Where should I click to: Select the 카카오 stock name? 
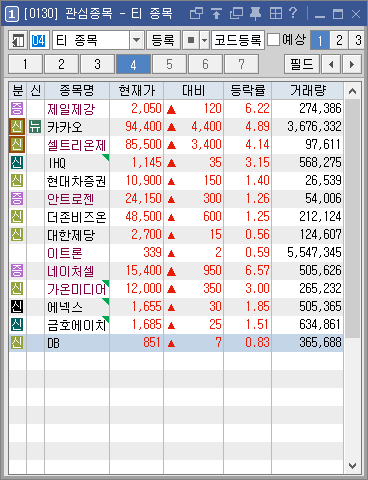[x=65, y=127]
